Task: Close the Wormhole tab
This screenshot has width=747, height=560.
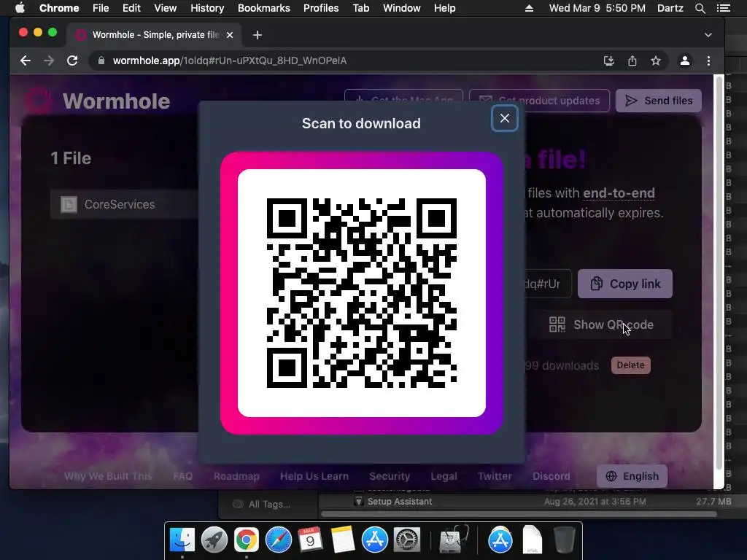Action: (230, 35)
